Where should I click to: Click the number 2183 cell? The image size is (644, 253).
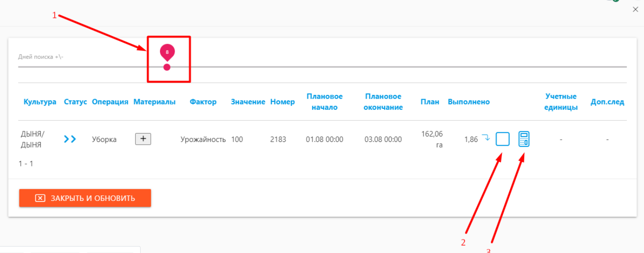[x=278, y=139]
